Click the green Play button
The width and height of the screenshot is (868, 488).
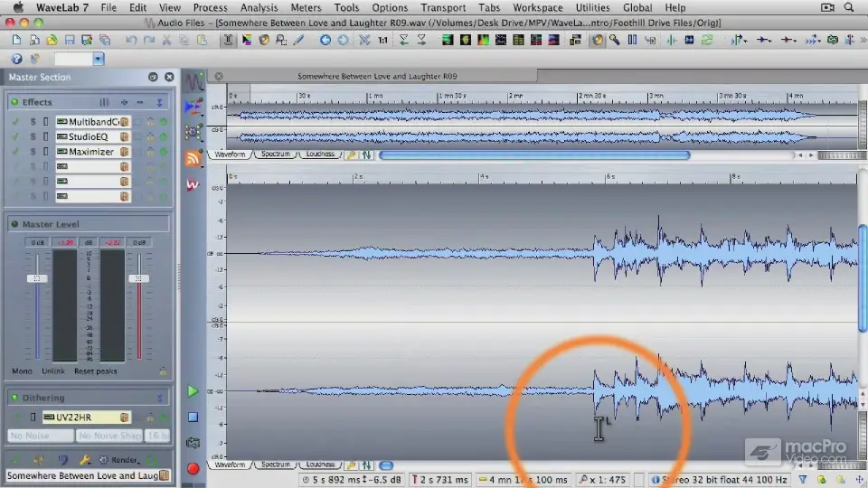point(193,391)
